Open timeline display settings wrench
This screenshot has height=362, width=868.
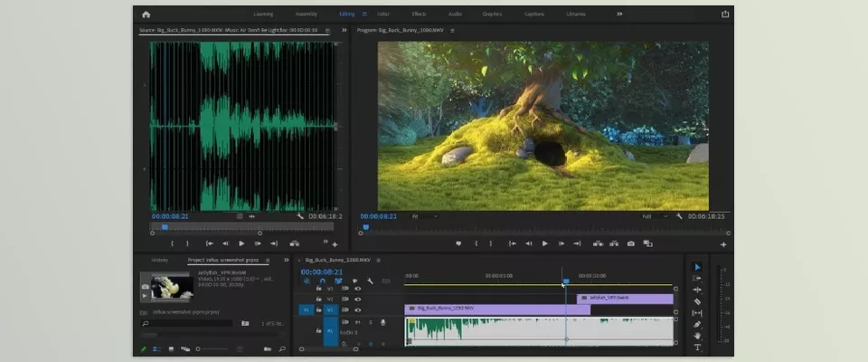[x=371, y=281]
